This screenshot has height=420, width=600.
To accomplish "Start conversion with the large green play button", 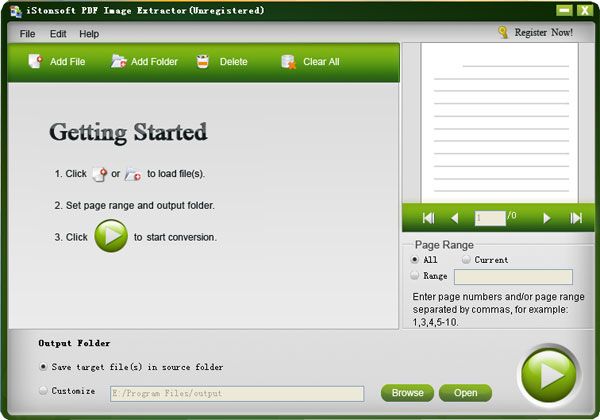I will (549, 375).
